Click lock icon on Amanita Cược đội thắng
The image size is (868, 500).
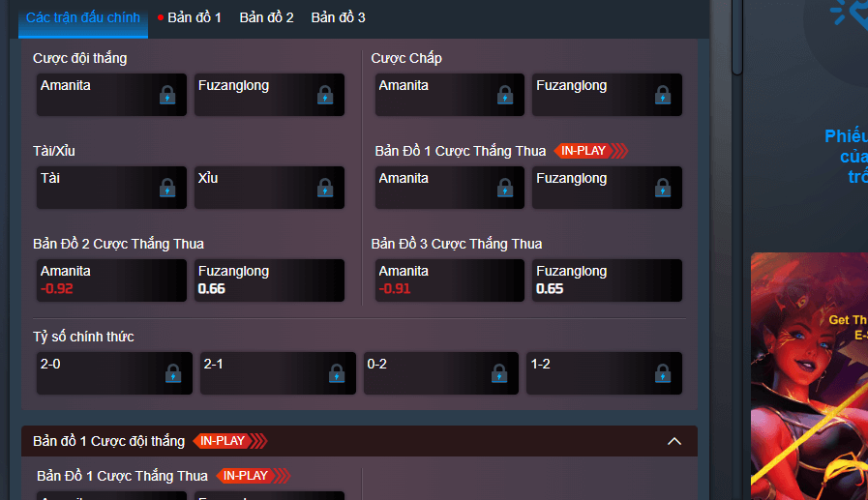pos(167,95)
